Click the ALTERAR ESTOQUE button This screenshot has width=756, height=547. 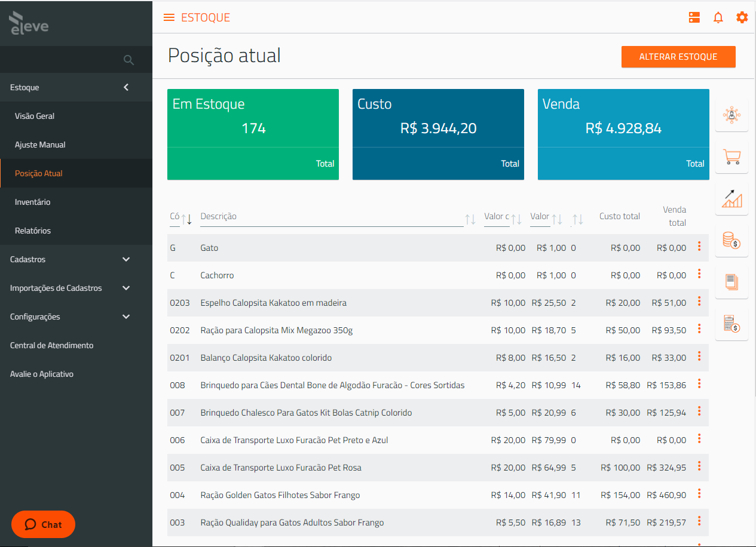coord(678,57)
